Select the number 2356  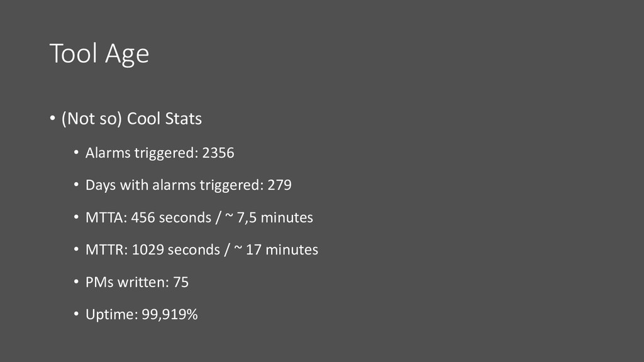click(218, 153)
